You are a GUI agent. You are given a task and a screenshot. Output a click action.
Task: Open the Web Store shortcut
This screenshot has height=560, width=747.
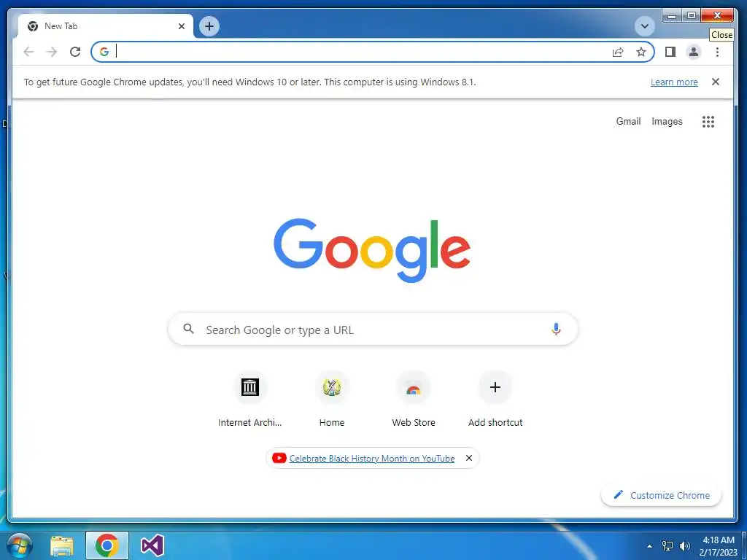click(414, 399)
